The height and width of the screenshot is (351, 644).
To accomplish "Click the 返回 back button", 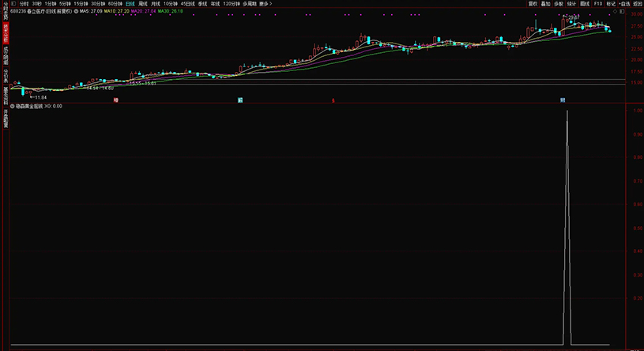I will pyautogui.click(x=638, y=4).
